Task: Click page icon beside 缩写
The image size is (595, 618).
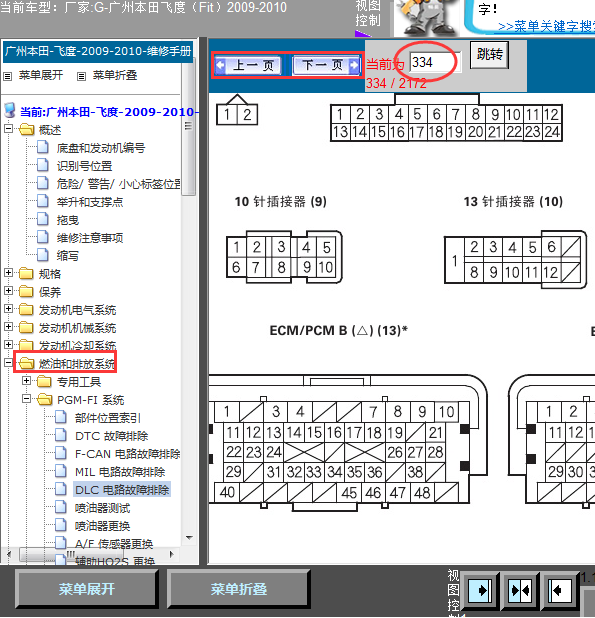Action: click(43, 255)
